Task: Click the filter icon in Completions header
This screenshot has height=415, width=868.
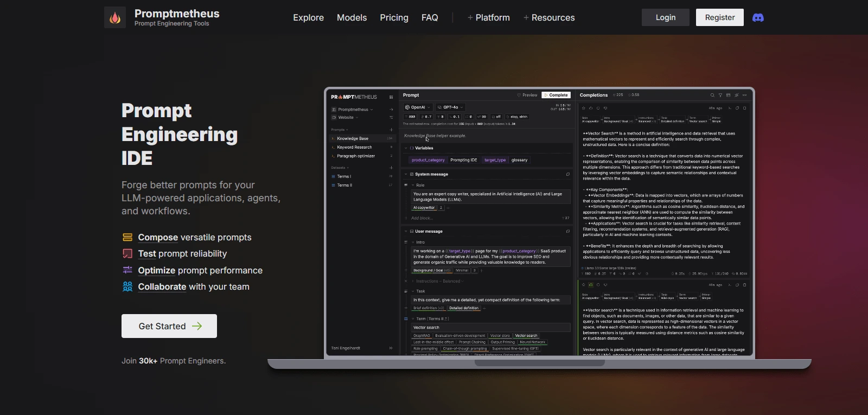Action: (720, 95)
